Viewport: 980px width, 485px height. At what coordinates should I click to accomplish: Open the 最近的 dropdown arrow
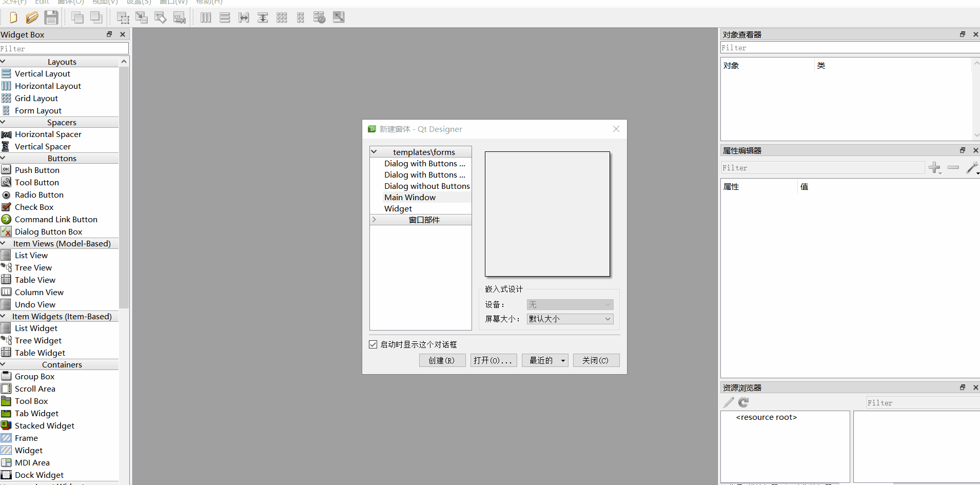[x=563, y=361]
